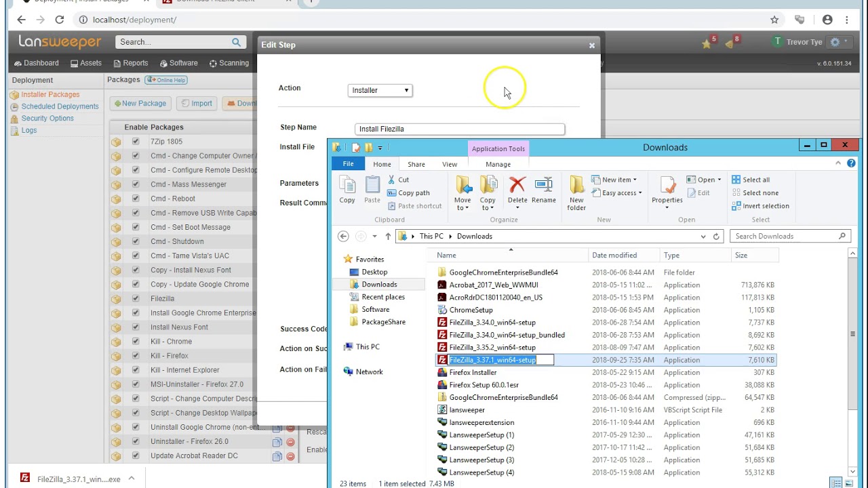Click Copy path in Clipboard group
The width and height of the screenshot is (868, 488).
click(408, 192)
